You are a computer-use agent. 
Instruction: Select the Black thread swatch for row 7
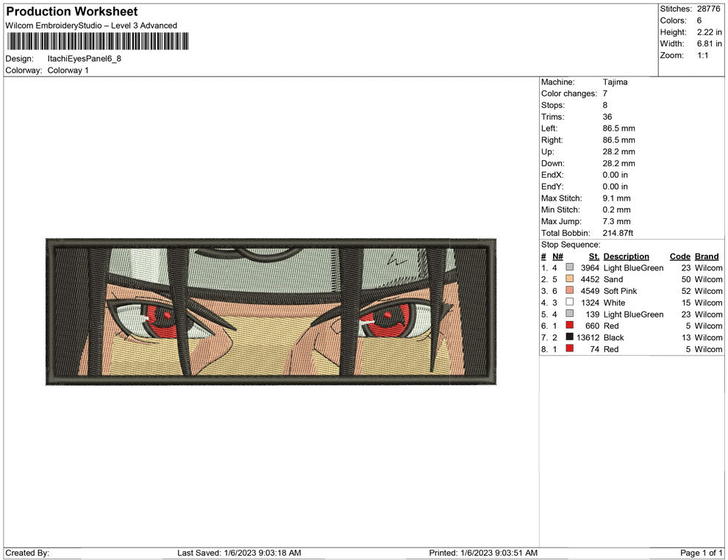tap(569, 337)
